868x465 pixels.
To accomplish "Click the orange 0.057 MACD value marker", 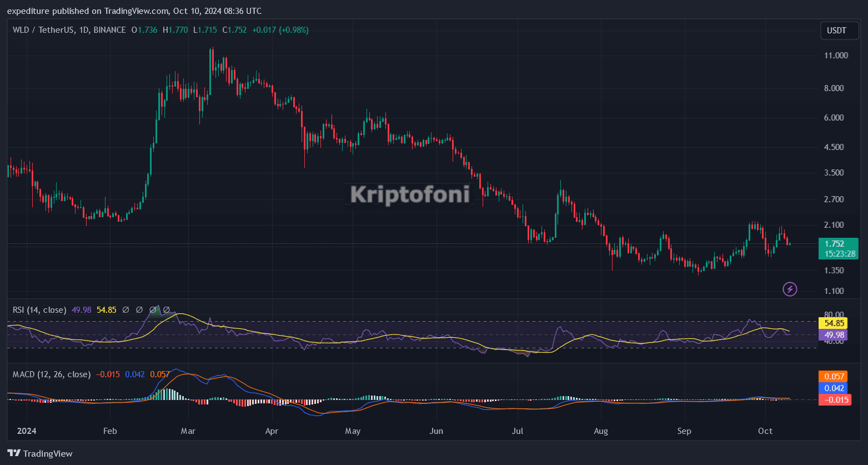I will tap(834, 376).
